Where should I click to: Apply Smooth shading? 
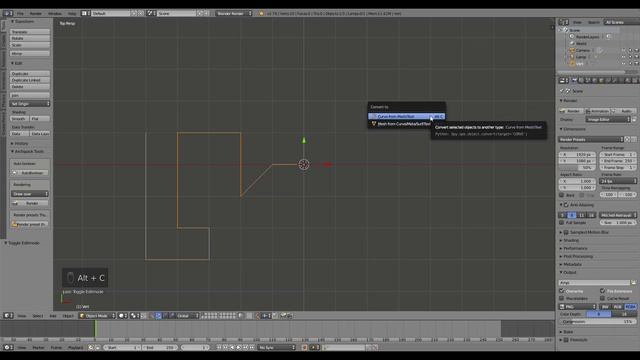pyautogui.click(x=19, y=119)
